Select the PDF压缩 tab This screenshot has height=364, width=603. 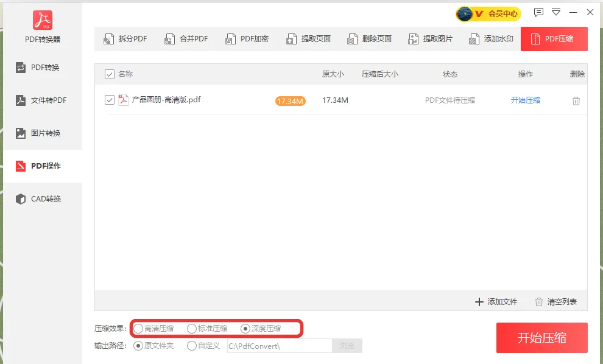[554, 39]
